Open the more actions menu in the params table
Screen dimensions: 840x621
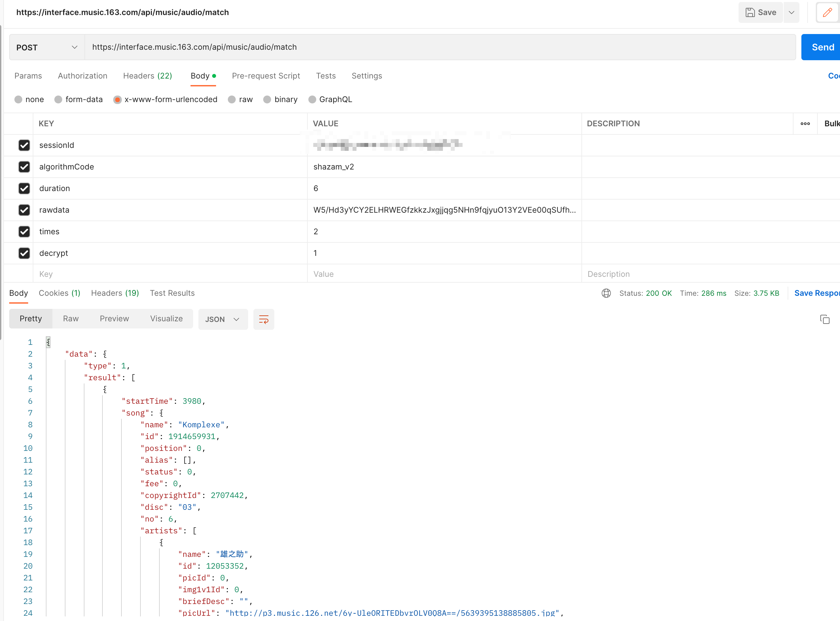tap(805, 123)
